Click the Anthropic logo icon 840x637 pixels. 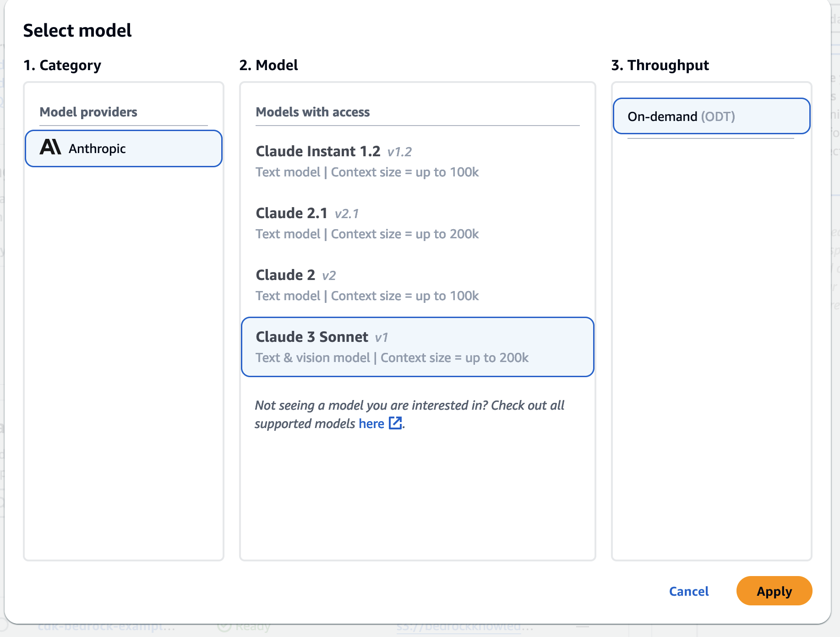(50, 148)
